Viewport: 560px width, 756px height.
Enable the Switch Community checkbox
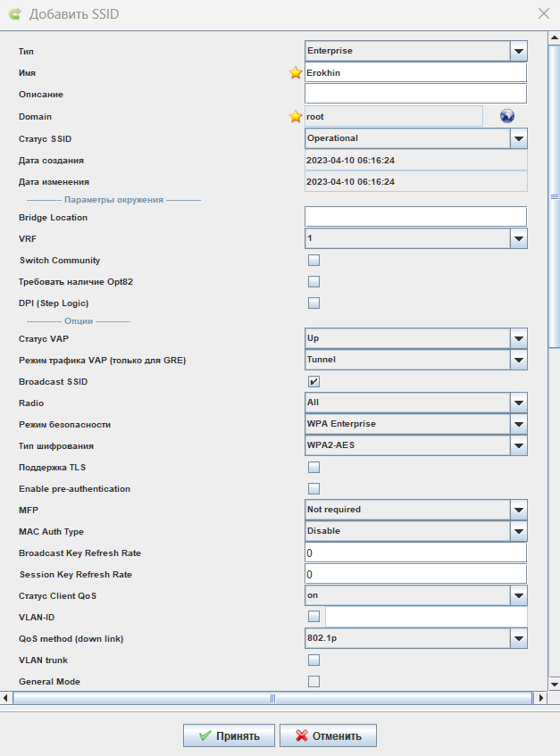[314, 261]
